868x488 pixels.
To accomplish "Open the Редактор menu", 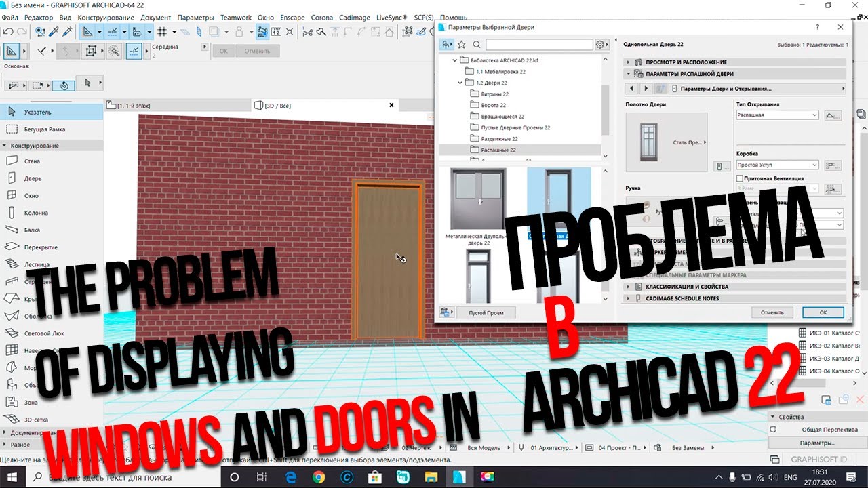I will tap(39, 17).
